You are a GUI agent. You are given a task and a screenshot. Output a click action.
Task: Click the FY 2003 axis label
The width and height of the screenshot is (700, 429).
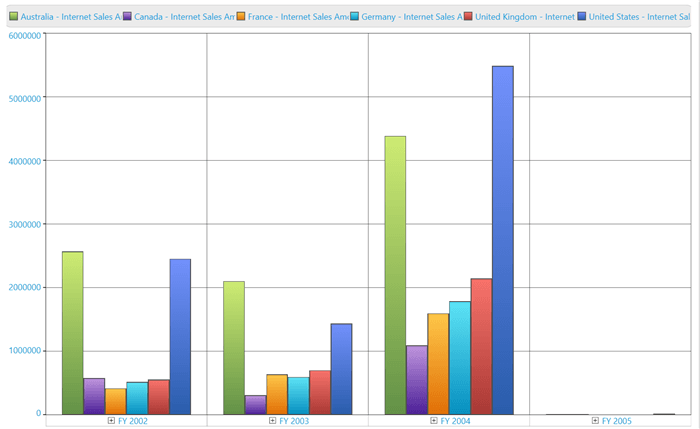[x=294, y=421]
